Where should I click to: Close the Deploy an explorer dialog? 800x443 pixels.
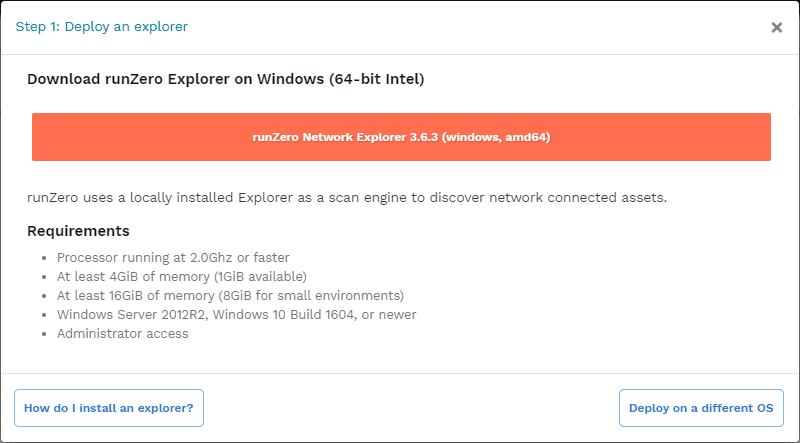776,28
